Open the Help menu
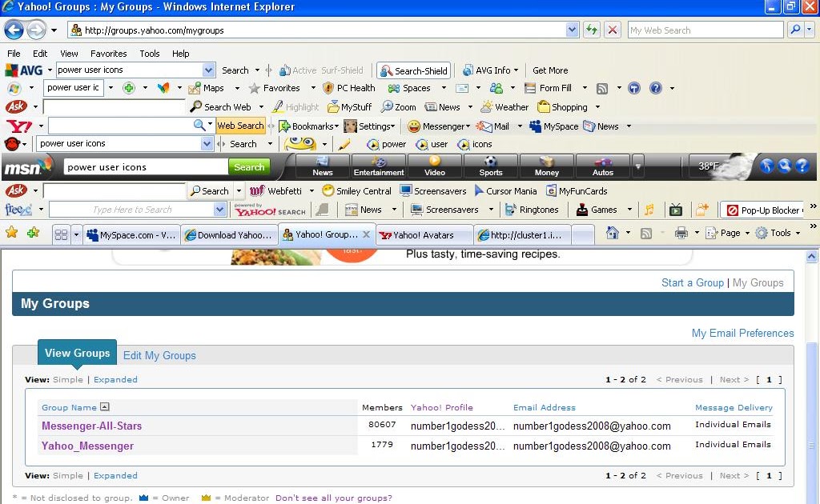Screen dimensions: 820x504 [180, 54]
